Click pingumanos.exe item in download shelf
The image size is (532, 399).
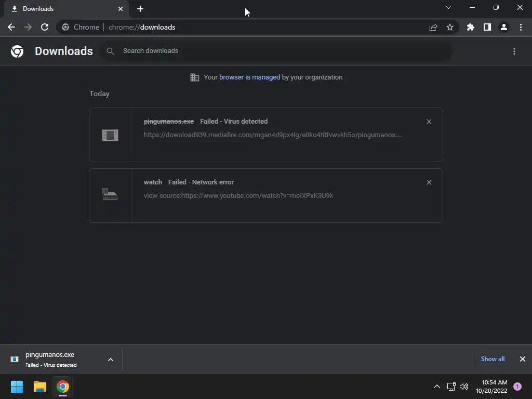point(51,360)
